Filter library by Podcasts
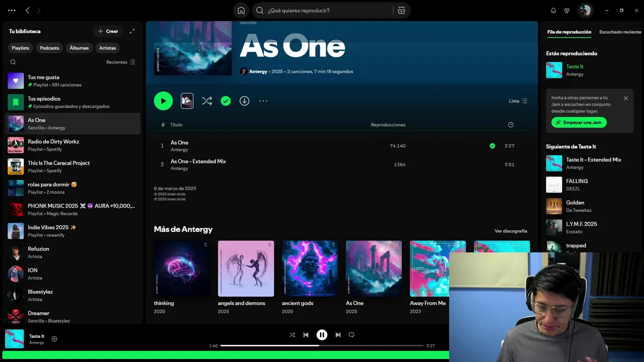The image size is (644, 362). click(x=49, y=48)
